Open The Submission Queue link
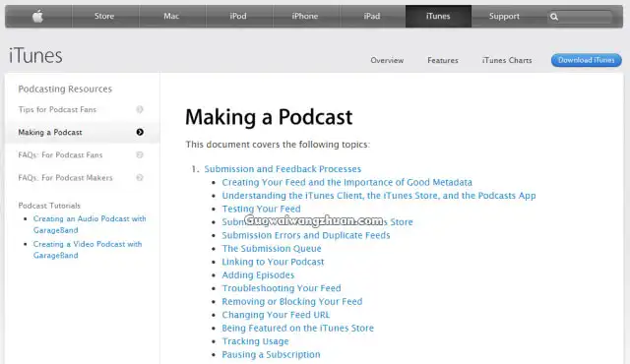The image size is (630, 364). pyautogui.click(x=272, y=249)
